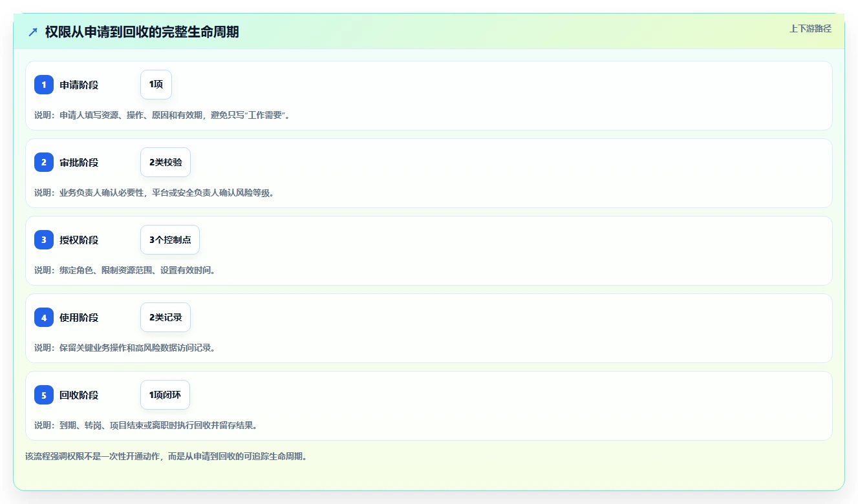Click the step 4 number badge
858x504 pixels.
click(x=44, y=317)
